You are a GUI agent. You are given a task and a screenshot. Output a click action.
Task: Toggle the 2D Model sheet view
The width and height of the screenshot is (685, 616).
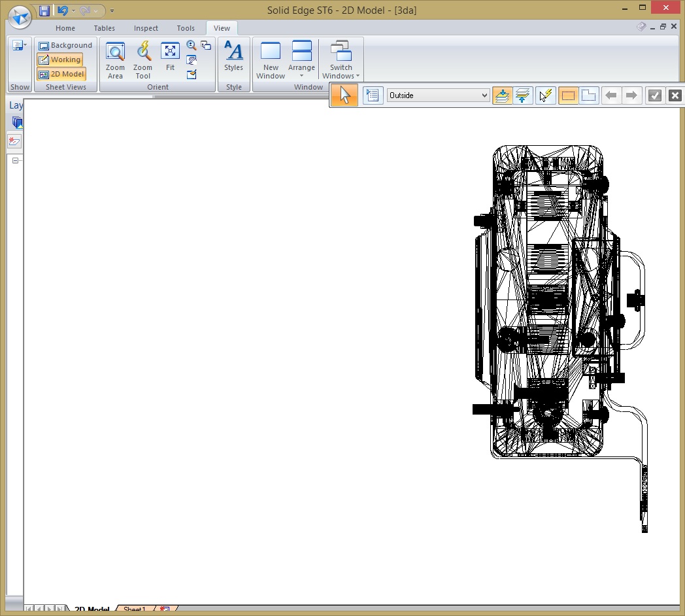[61, 74]
